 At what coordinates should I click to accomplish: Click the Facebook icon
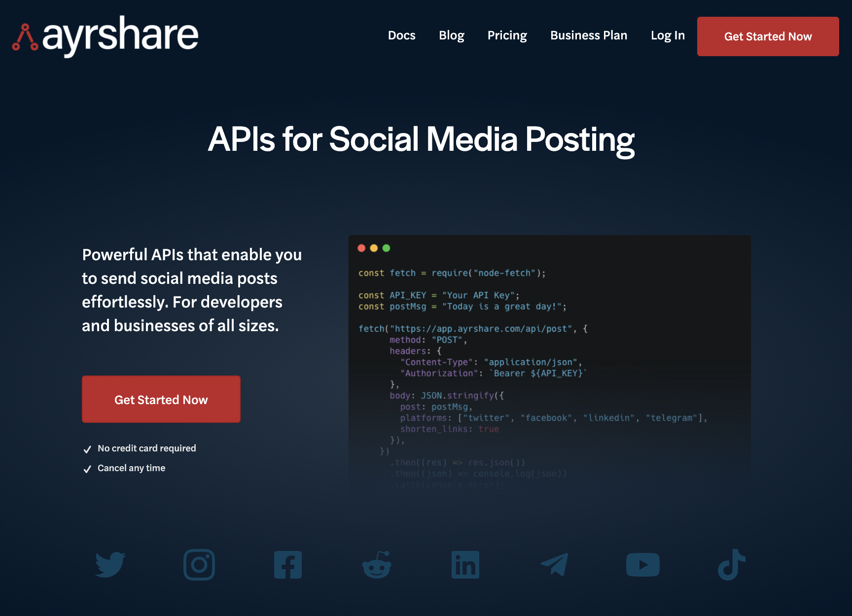tap(288, 565)
